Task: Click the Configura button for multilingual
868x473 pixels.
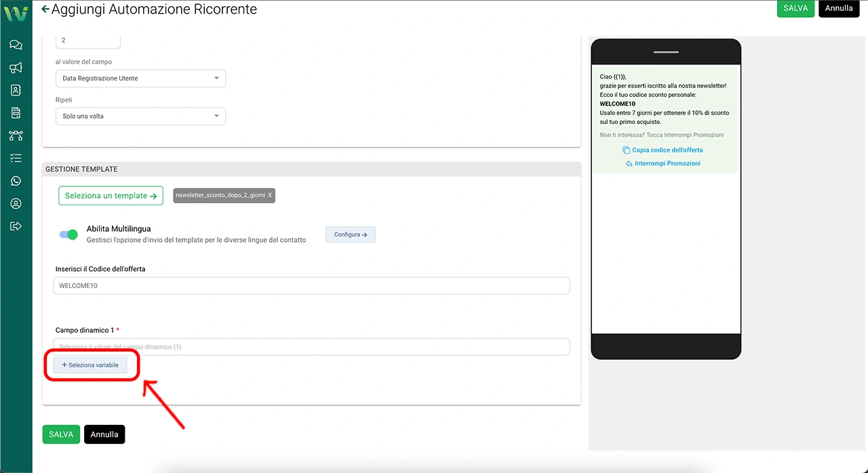Action: click(x=351, y=234)
